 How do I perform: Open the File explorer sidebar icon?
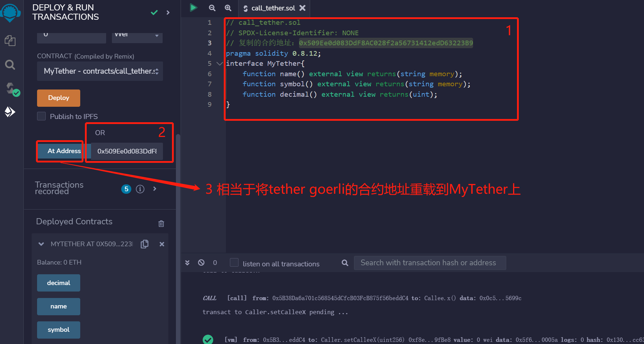[x=10, y=40]
